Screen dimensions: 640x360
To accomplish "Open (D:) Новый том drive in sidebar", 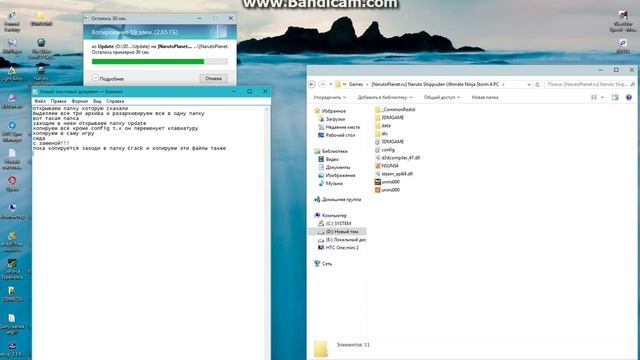I will [x=338, y=231].
